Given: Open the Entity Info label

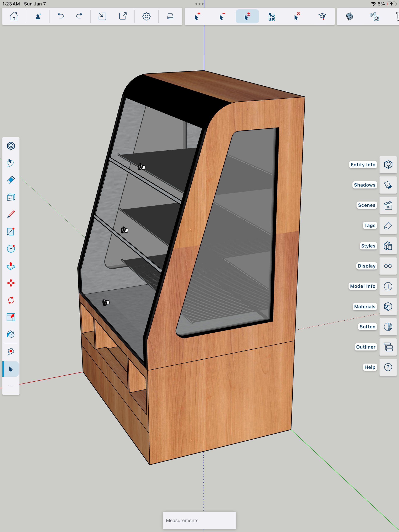Looking at the screenshot, I should pos(363,165).
